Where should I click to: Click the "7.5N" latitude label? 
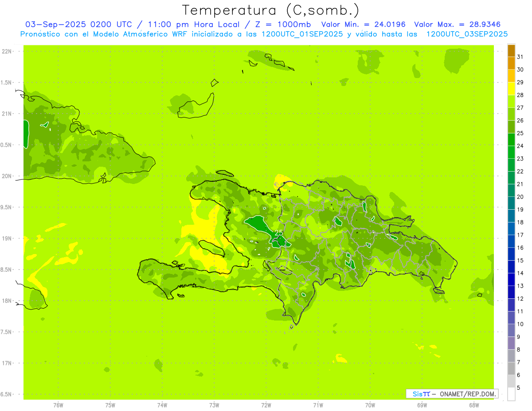(7, 332)
